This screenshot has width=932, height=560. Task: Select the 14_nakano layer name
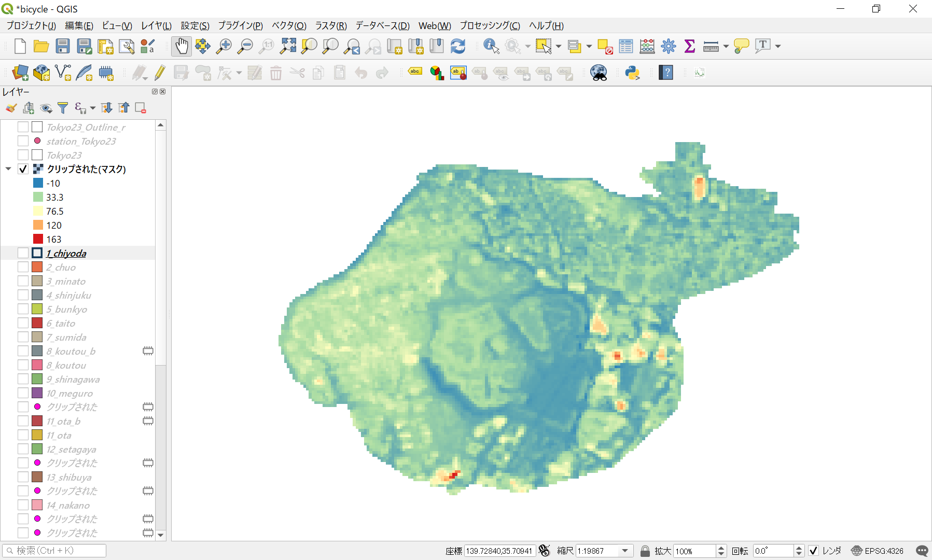coord(68,505)
